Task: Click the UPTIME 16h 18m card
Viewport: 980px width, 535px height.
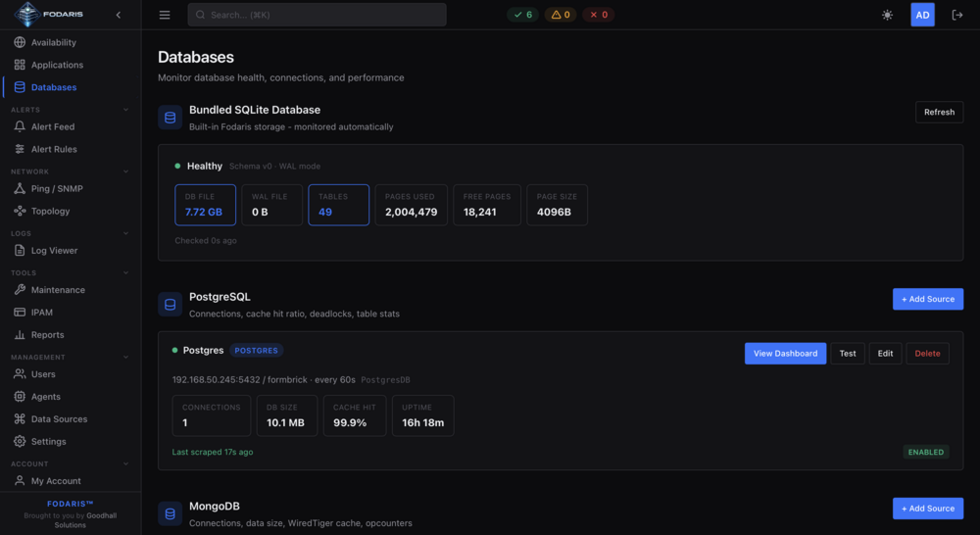Action: [423, 415]
